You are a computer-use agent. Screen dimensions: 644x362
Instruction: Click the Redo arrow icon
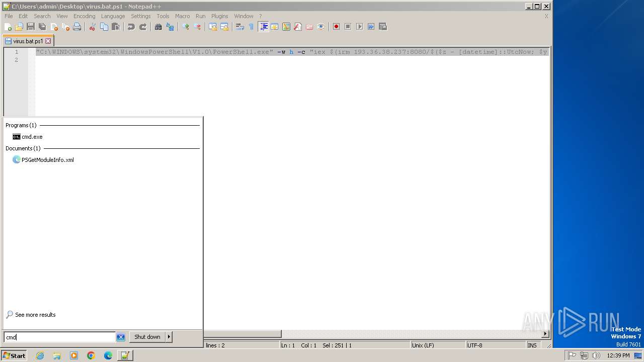(143, 27)
